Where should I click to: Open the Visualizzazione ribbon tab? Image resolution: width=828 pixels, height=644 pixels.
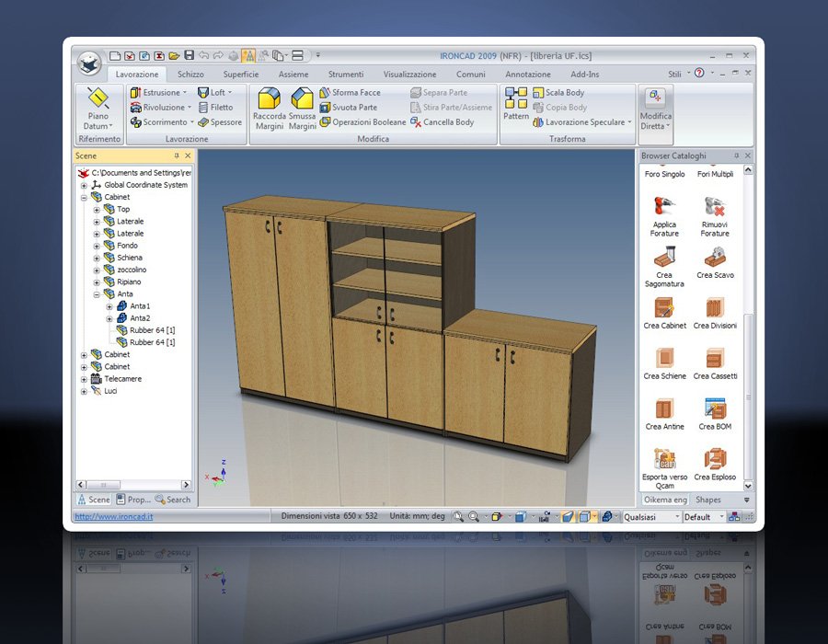click(409, 74)
